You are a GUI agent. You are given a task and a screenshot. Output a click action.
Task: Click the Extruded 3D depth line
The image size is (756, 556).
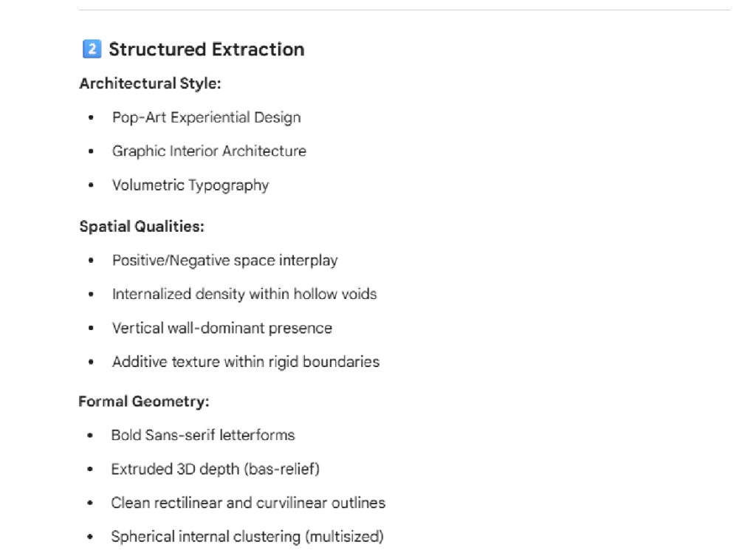215,470
